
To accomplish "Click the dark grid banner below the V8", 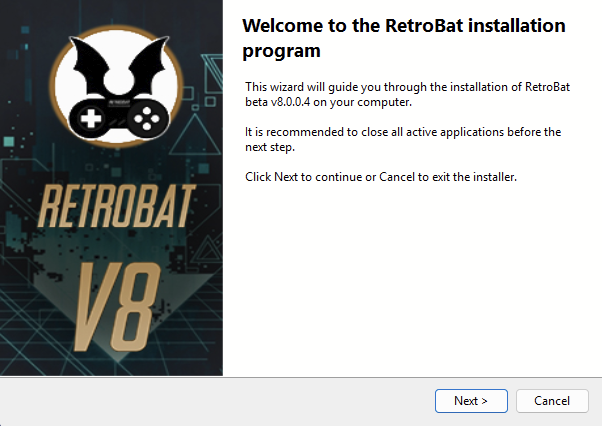I will [x=111, y=358].
